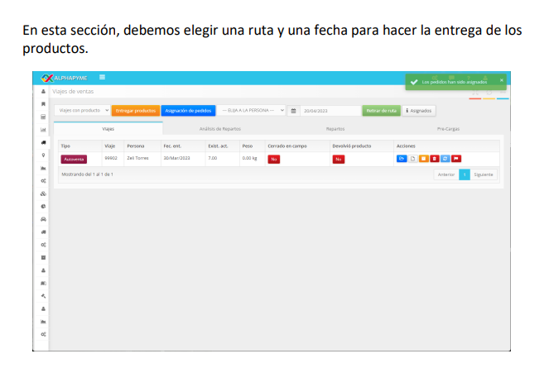
Task: Click the date input showing 20/04/2023
Action: coord(327,110)
